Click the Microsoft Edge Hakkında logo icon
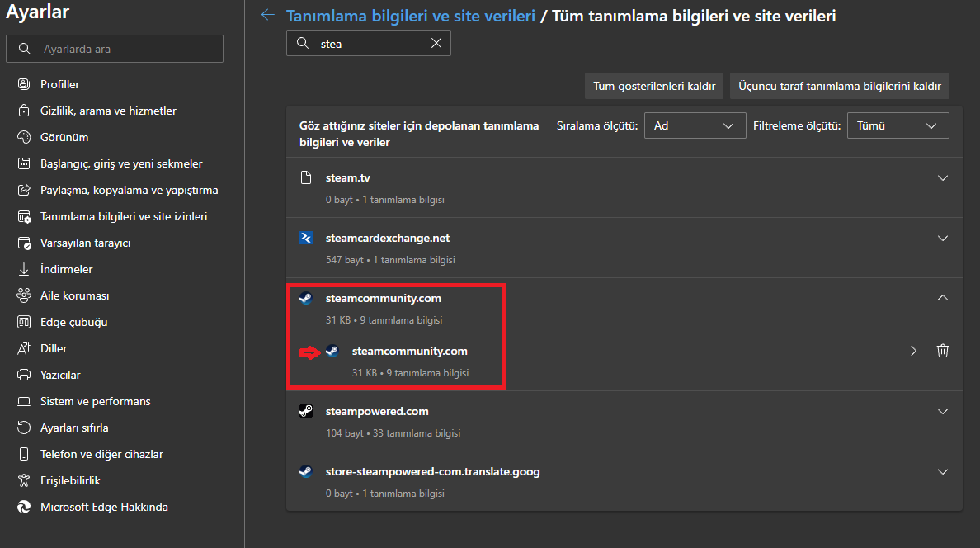 click(x=24, y=507)
